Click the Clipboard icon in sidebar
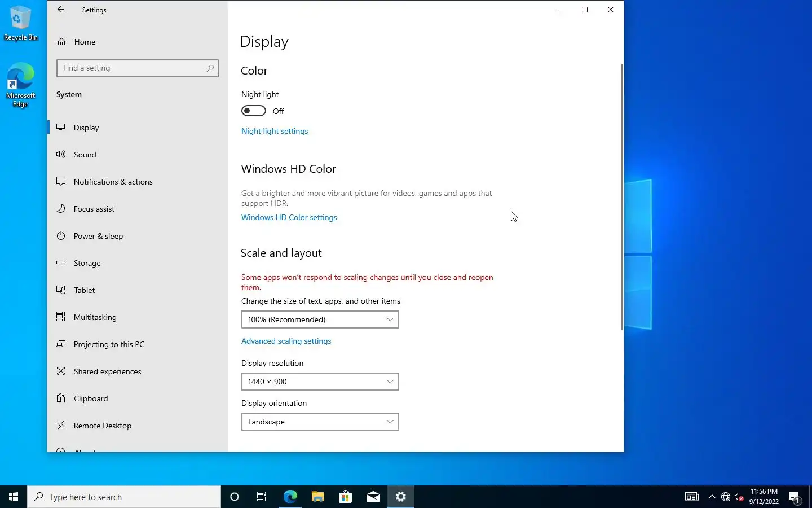The image size is (812, 508). tap(61, 398)
